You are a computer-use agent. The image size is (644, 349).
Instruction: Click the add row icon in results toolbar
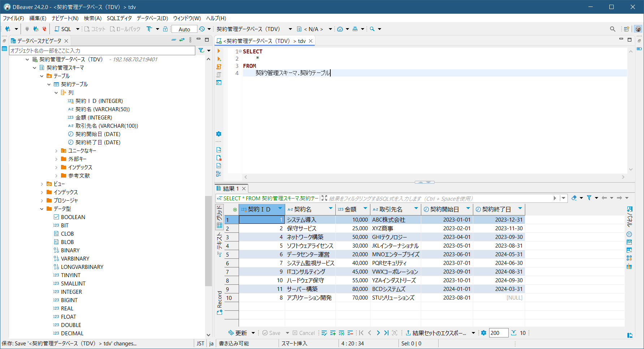333,333
